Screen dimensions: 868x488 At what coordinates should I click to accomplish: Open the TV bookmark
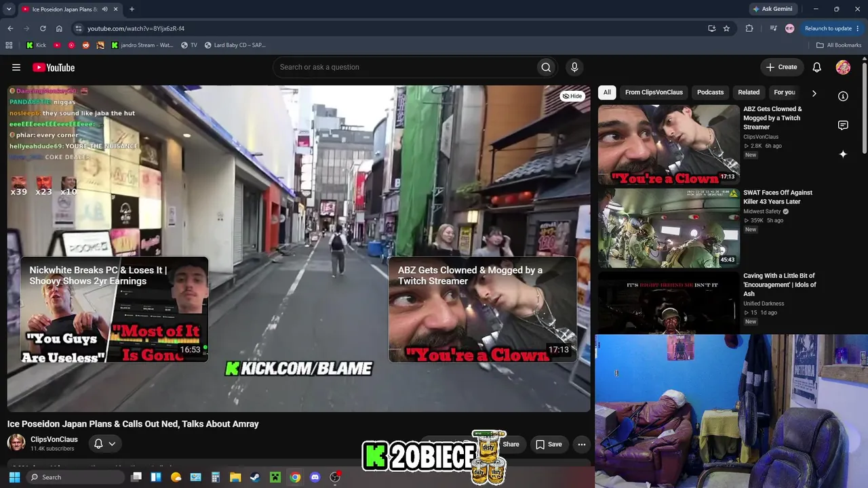click(x=189, y=45)
